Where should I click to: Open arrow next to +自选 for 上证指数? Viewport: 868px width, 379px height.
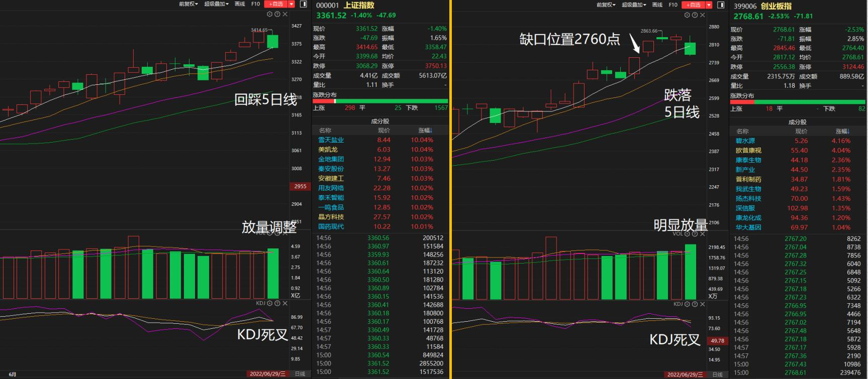[292, 4]
